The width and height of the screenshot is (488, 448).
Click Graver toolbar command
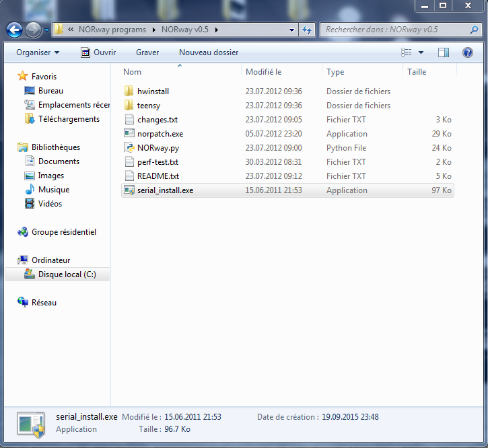(x=147, y=52)
